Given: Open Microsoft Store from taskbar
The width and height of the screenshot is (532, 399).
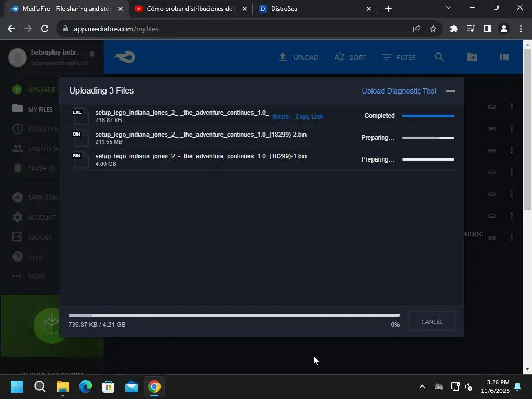Looking at the screenshot, I should point(108,387).
